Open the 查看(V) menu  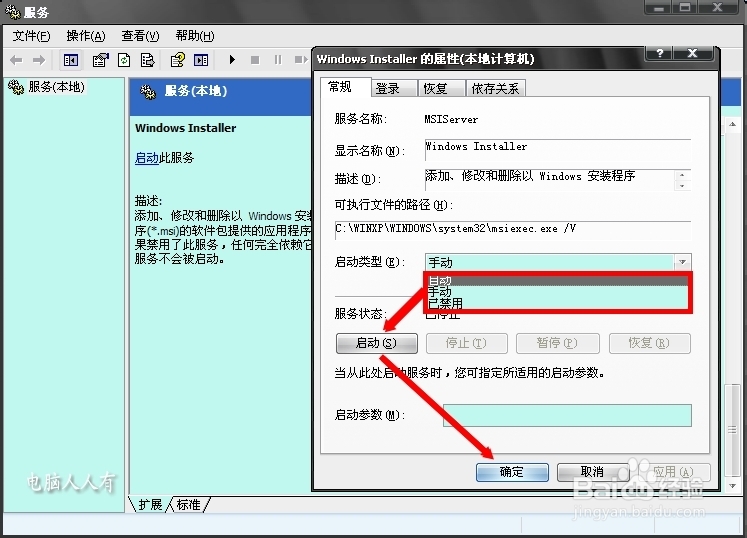click(140, 36)
